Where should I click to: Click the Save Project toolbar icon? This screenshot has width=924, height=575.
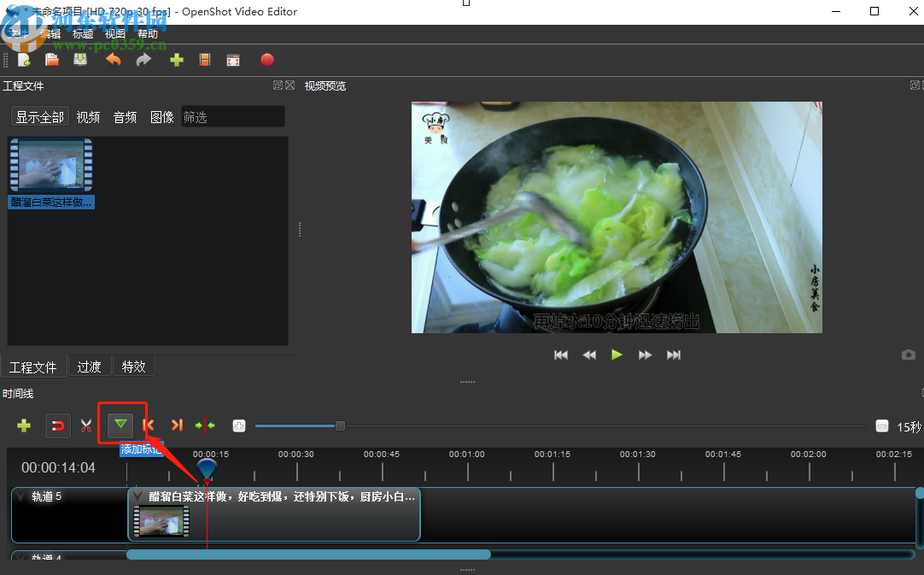(x=80, y=60)
